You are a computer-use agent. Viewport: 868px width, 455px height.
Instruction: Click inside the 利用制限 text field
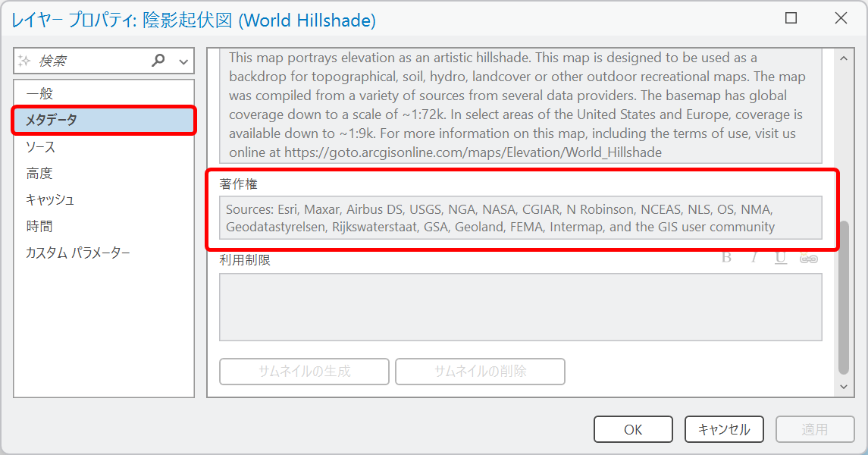520,307
